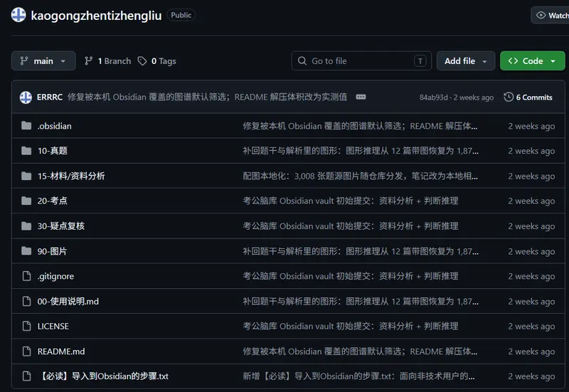This screenshot has height=392, width=569.
Task: Open the 10-真题 folder
Action: click(x=52, y=151)
